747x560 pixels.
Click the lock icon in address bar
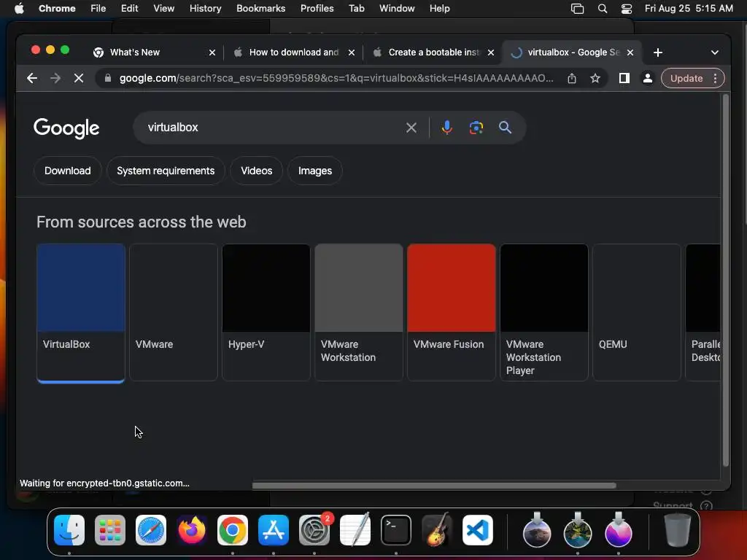108,78
